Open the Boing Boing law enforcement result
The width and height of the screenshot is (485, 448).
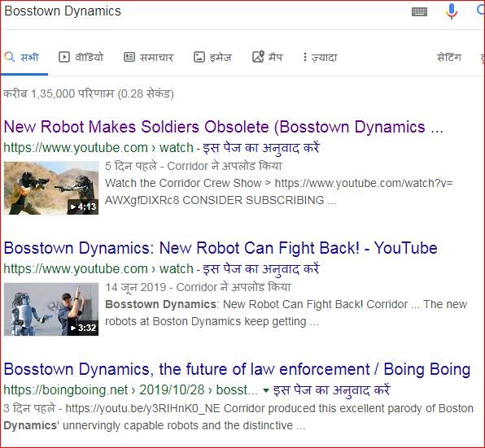237,369
